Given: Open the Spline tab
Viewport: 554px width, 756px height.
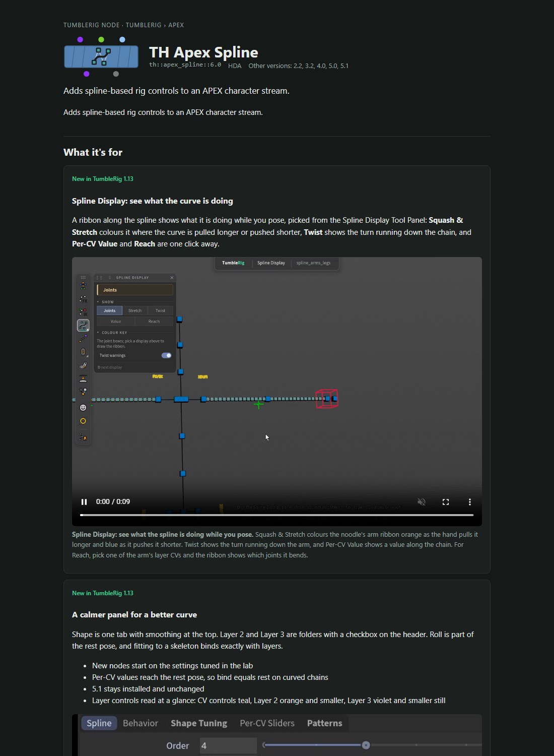Looking at the screenshot, I should click(x=99, y=723).
